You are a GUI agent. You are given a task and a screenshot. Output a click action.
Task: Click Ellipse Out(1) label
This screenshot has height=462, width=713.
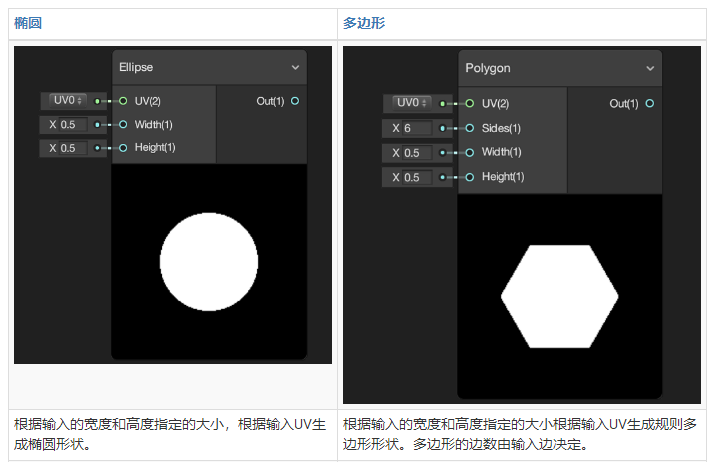coord(270,101)
